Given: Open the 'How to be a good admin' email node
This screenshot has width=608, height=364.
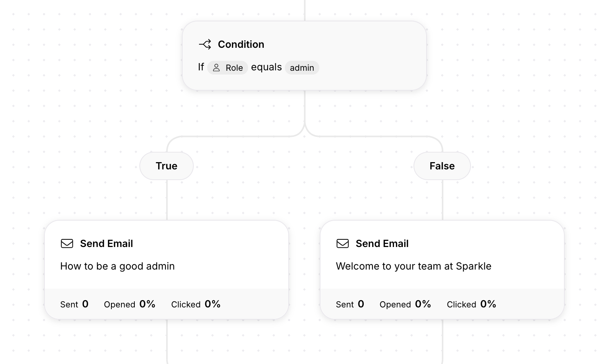Looking at the screenshot, I should coord(167,266).
